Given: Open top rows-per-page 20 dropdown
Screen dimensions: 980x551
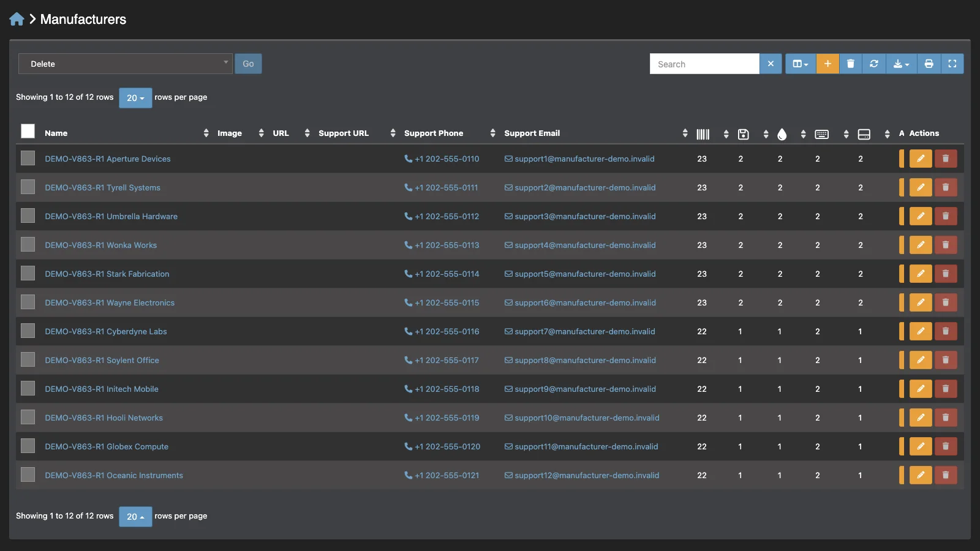Looking at the screenshot, I should (x=135, y=98).
